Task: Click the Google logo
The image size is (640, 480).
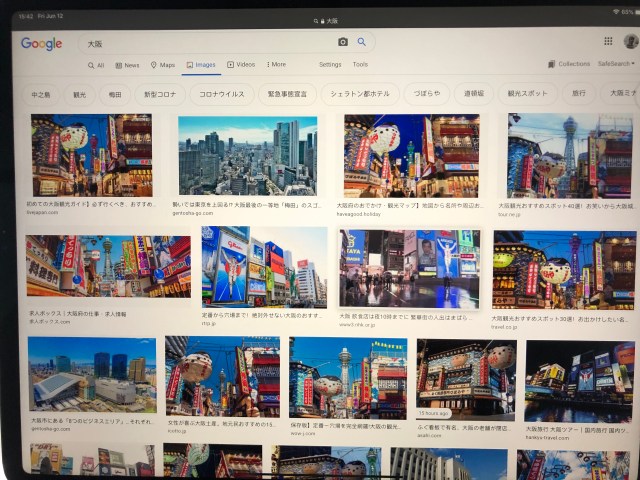Action: click(x=42, y=44)
